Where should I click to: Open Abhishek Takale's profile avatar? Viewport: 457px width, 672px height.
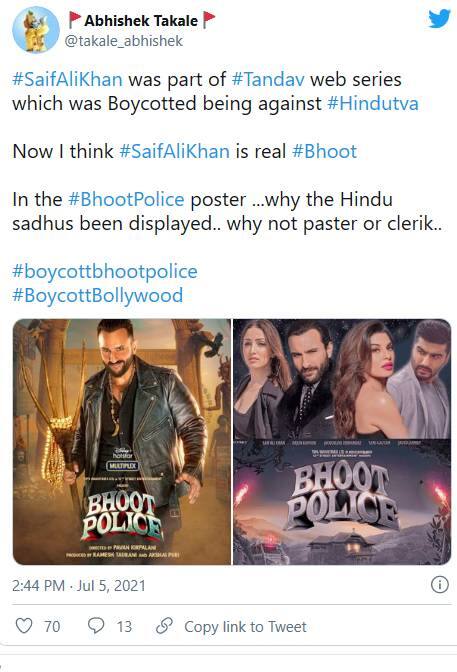36,30
